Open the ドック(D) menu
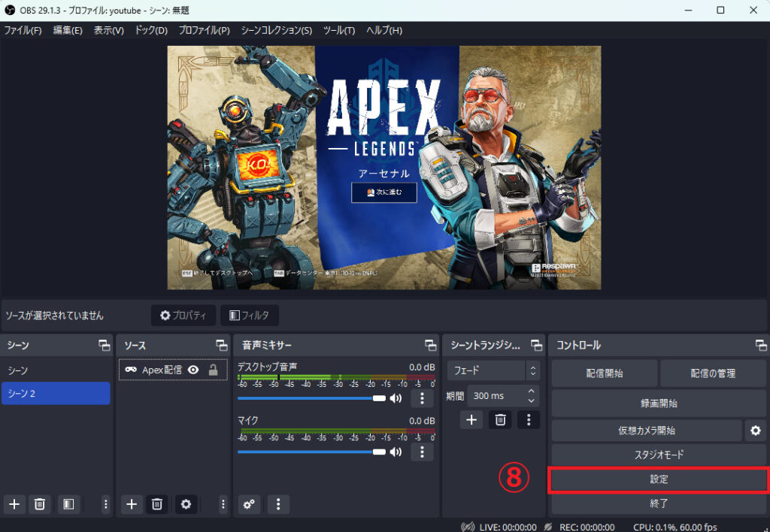This screenshot has width=770, height=532. coord(151,30)
